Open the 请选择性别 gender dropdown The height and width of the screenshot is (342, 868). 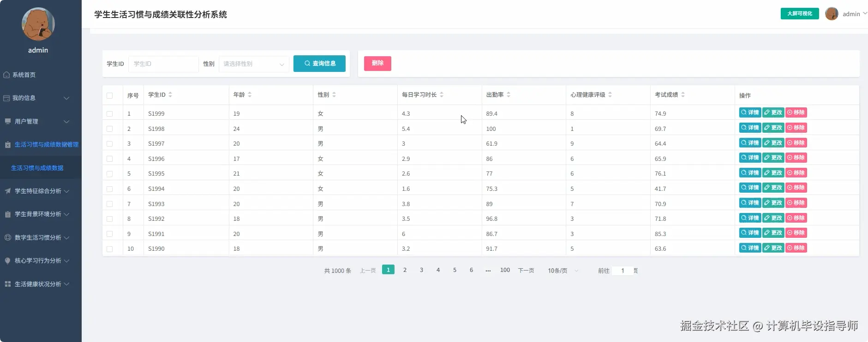pos(254,64)
